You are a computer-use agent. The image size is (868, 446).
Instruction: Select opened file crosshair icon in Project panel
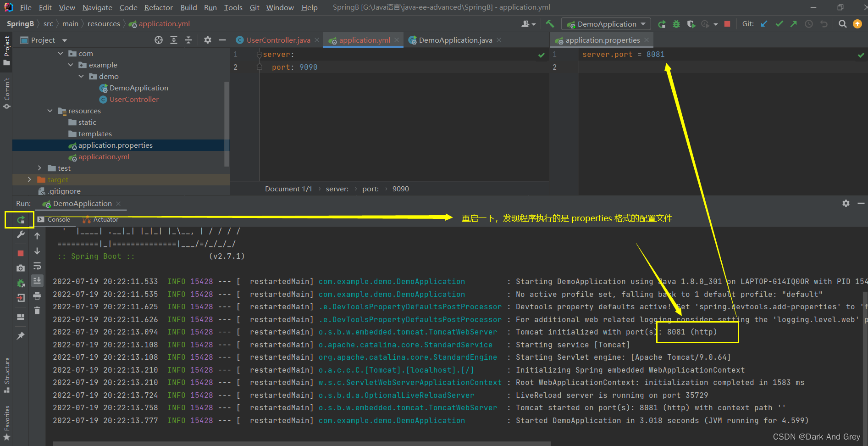tap(159, 40)
